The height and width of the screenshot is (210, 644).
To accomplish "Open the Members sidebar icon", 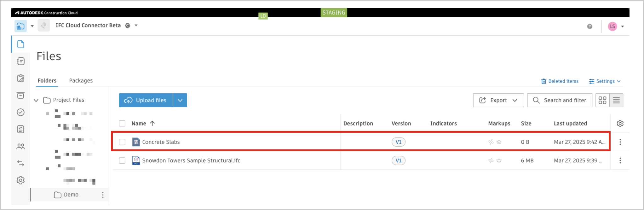I will pos(20,146).
